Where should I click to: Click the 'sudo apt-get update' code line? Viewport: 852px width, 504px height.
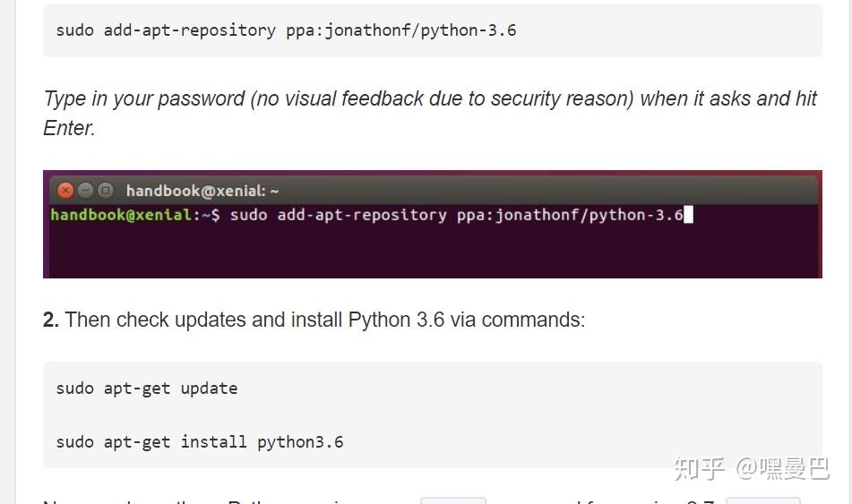pyautogui.click(x=147, y=389)
